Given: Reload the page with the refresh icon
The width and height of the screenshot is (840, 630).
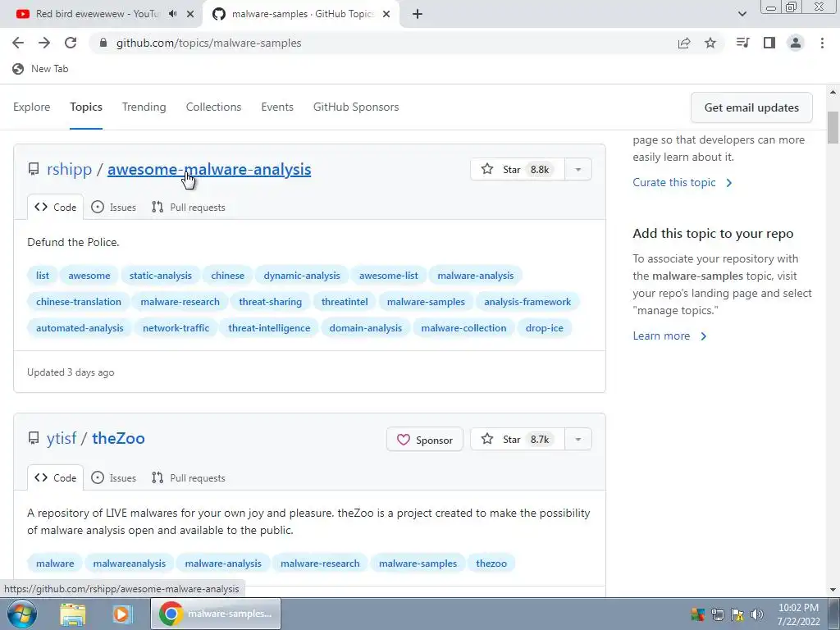Looking at the screenshot, I should coord(71,43).
